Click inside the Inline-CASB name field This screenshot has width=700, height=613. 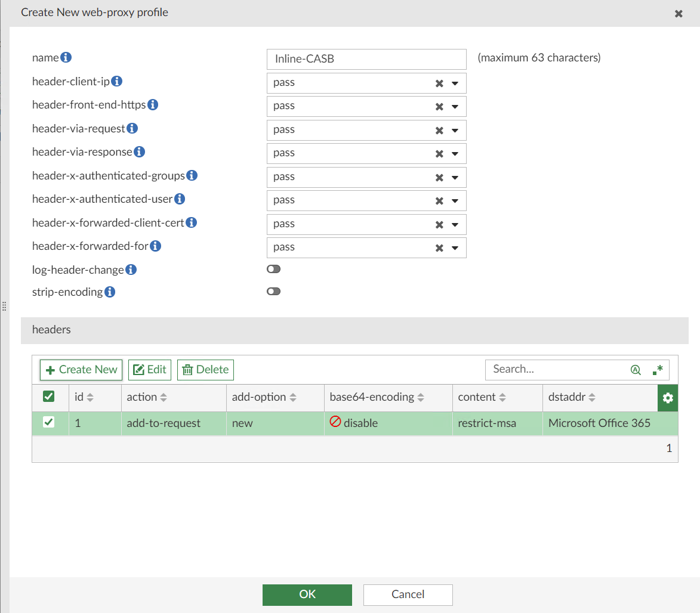pos(366,59)
